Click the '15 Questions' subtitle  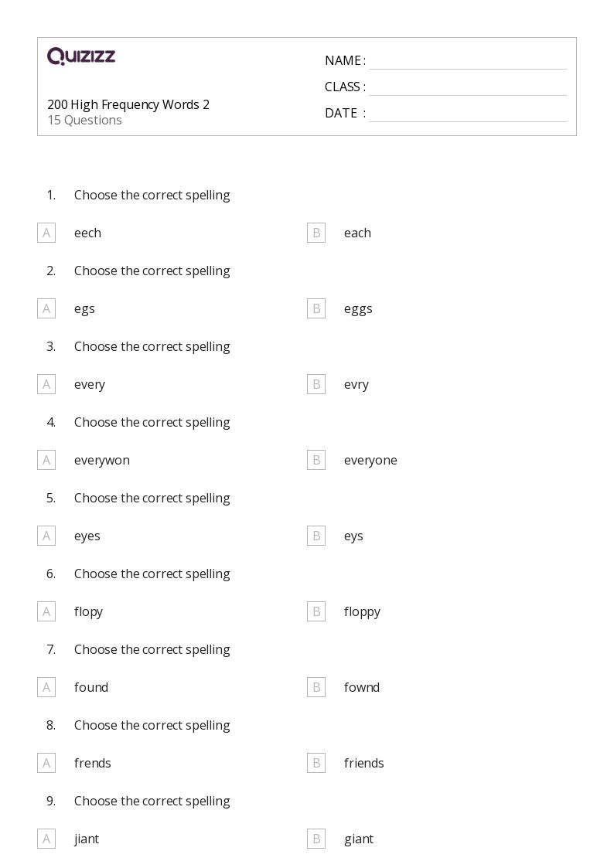[84, 120]
